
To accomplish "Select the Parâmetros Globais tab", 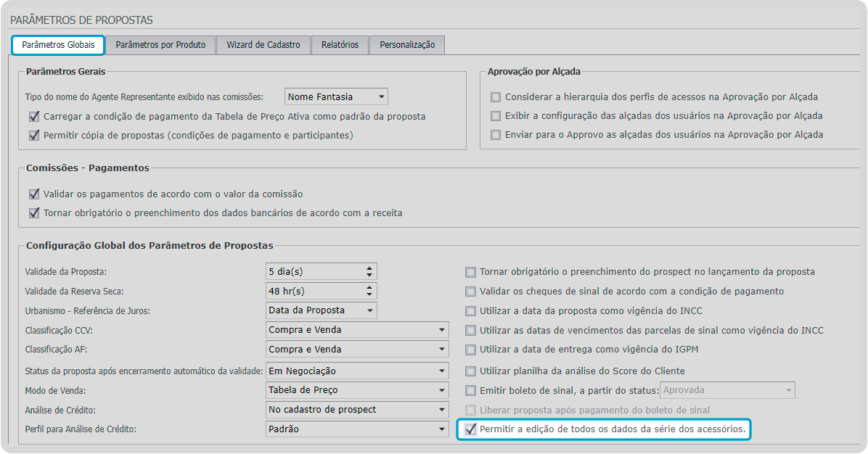I will [x=57, y=44].
